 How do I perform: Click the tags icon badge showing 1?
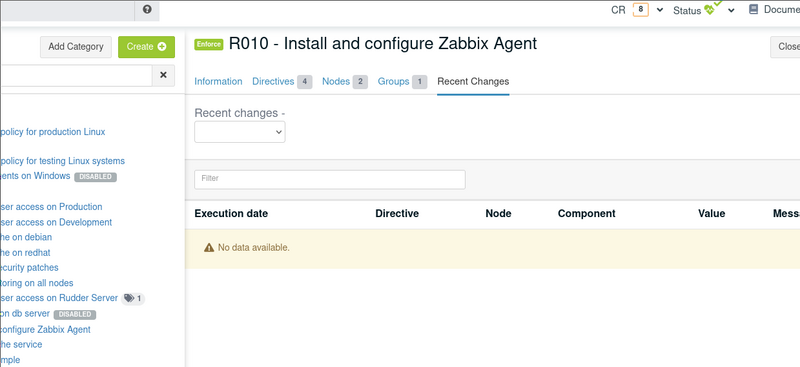click(133, 298)
